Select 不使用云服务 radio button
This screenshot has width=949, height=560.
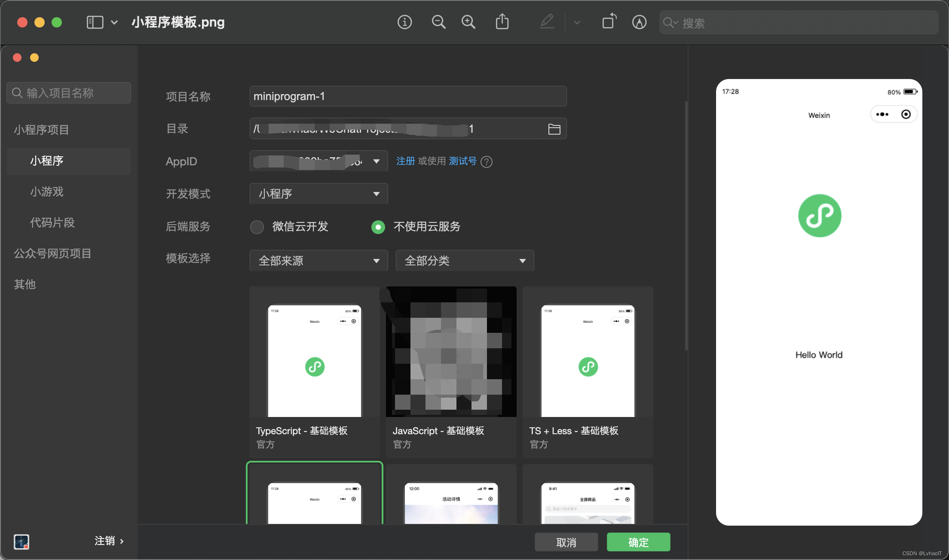click(x=378, y=227)
